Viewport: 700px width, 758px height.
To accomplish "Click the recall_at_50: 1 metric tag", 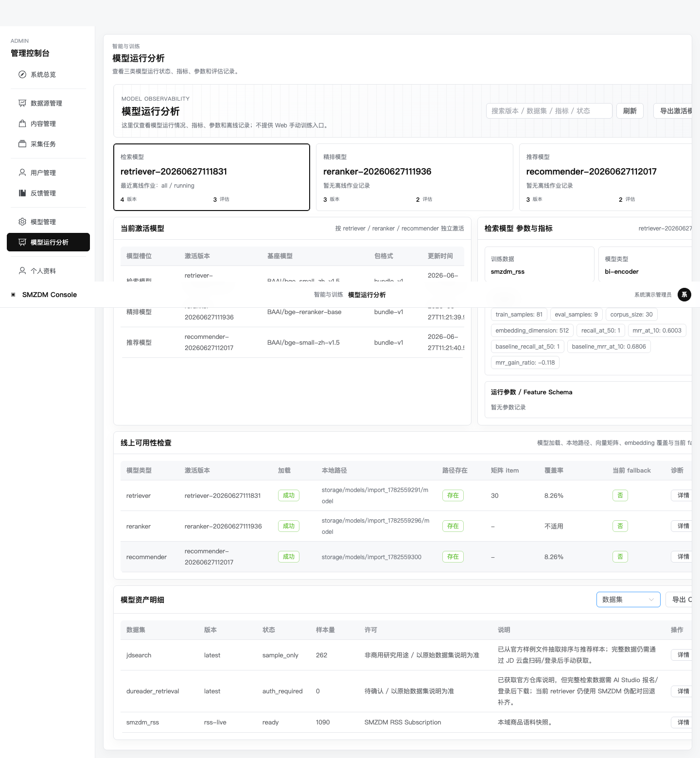I will coord(601,331).
